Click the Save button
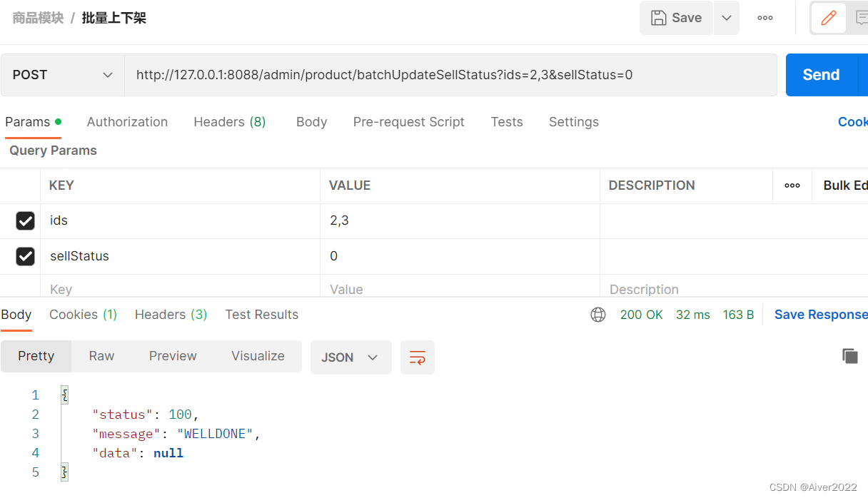This screenshot has height=498, width=868. (676, 18)
